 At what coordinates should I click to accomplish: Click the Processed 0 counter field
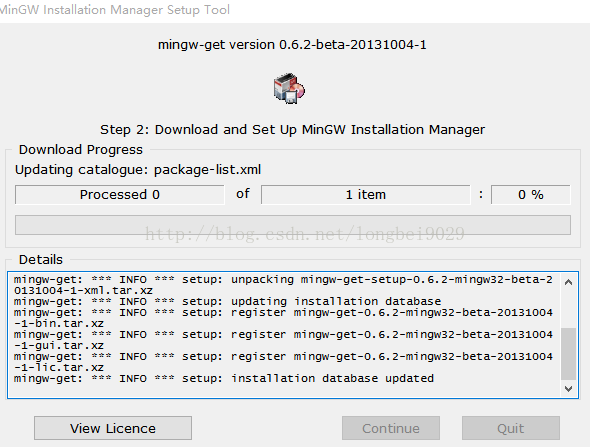(x=120, y=195)
